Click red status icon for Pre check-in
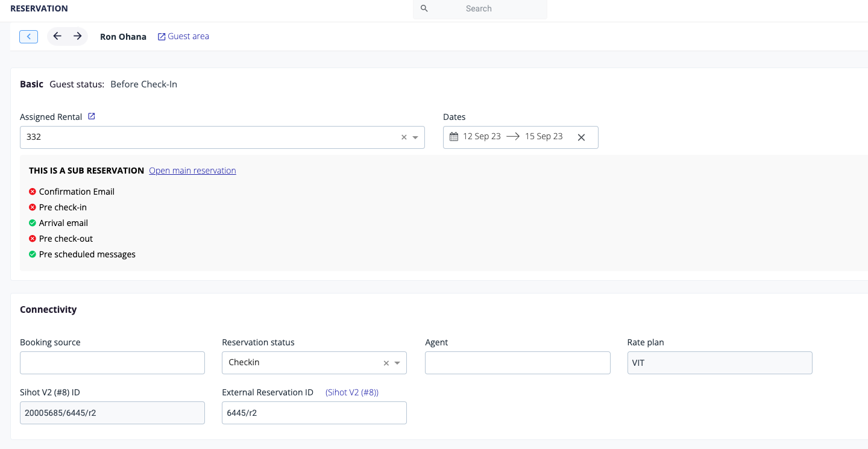Screen dimensions: 868x449 (33, 207)
